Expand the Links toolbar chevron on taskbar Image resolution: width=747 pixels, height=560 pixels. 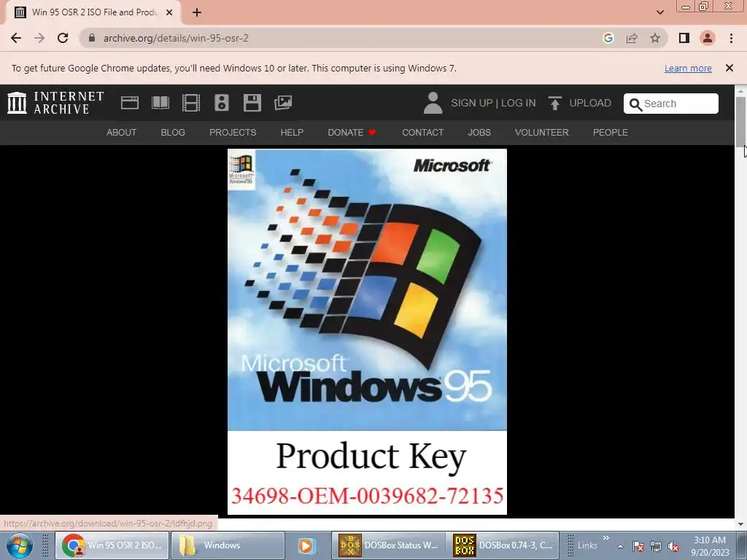pyautogui.click(x=606, y=538)
